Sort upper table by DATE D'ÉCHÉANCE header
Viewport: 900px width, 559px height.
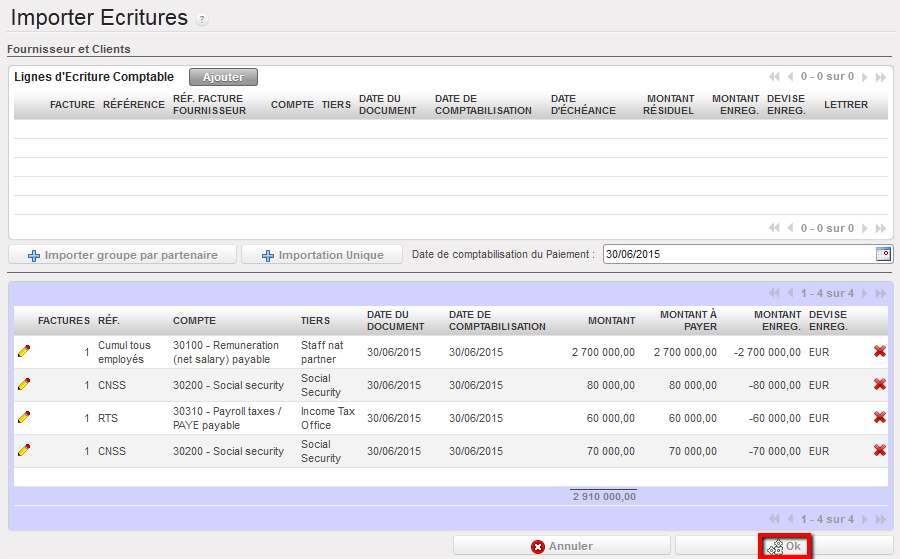click(583, 105)
